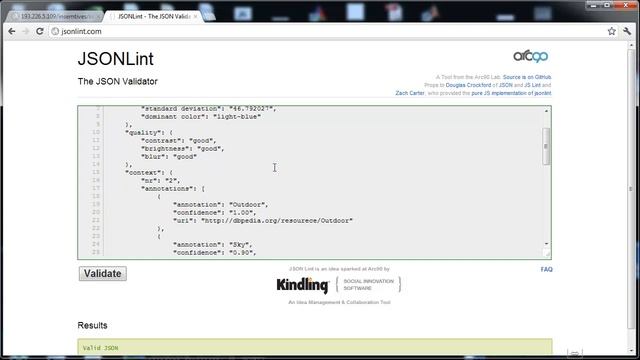640x360 pixels.
Task: Click the "contrast": "good" line
Action: [x=179, y=141]
